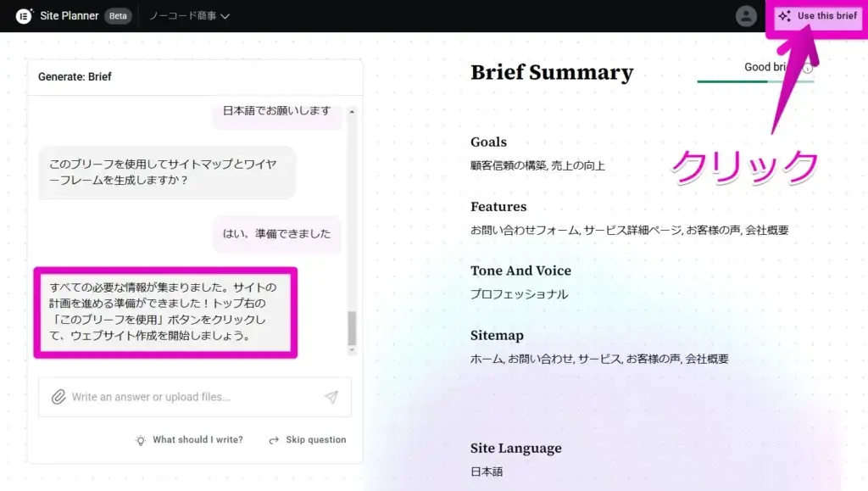This screenshot has width=868, height=491.
Task: Click the chat scrollbar up arrow
Action: click(x=352, y=112)
